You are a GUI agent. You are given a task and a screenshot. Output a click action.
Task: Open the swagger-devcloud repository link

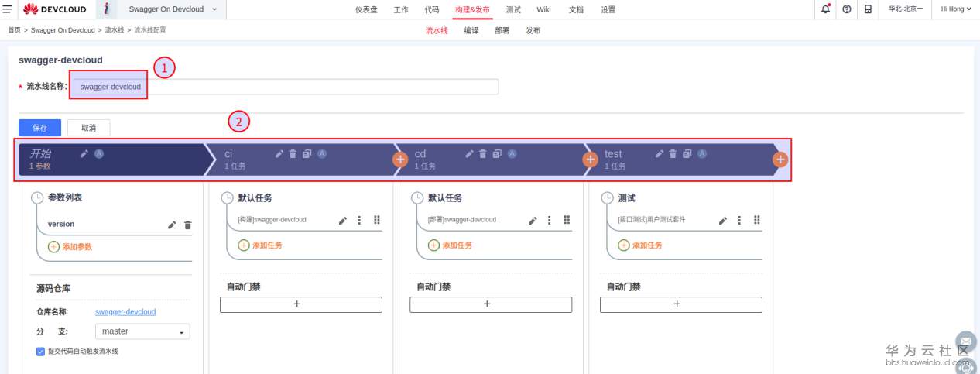125,311
